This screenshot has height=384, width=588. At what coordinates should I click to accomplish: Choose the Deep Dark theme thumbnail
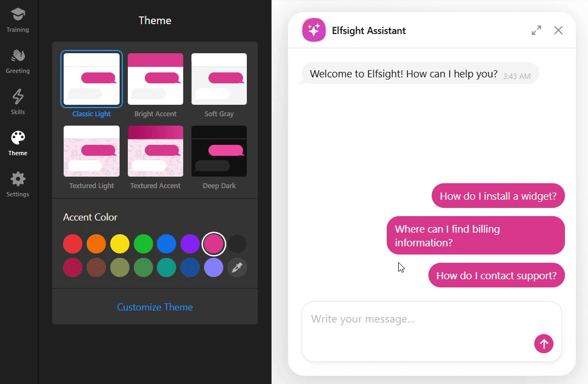(x=219, y=151)
